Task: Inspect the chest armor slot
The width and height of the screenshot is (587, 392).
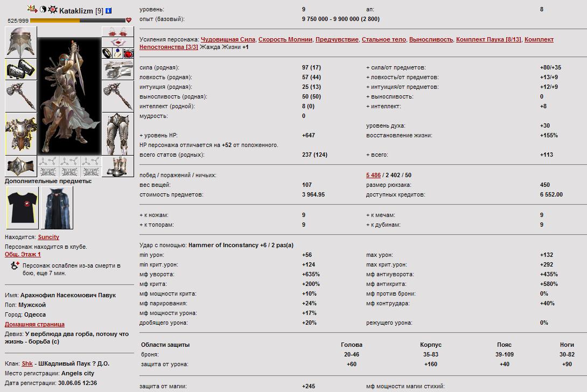Action: [21, 134]
